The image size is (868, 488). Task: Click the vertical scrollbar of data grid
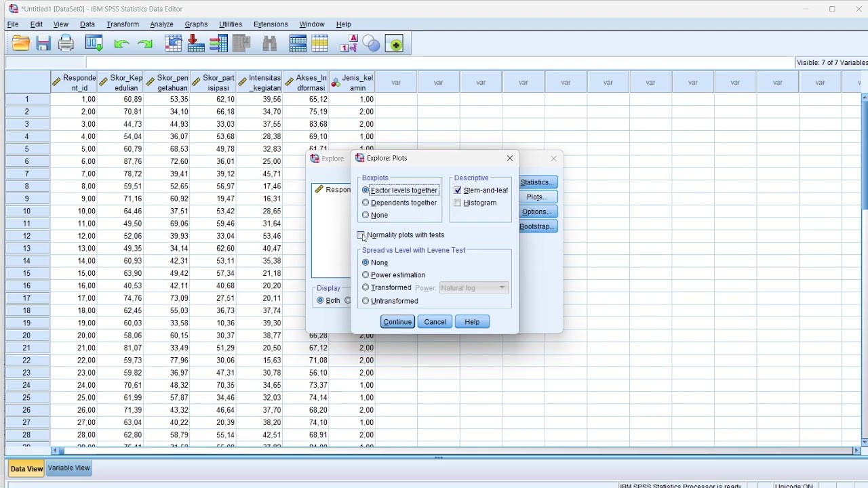[865, 268]
